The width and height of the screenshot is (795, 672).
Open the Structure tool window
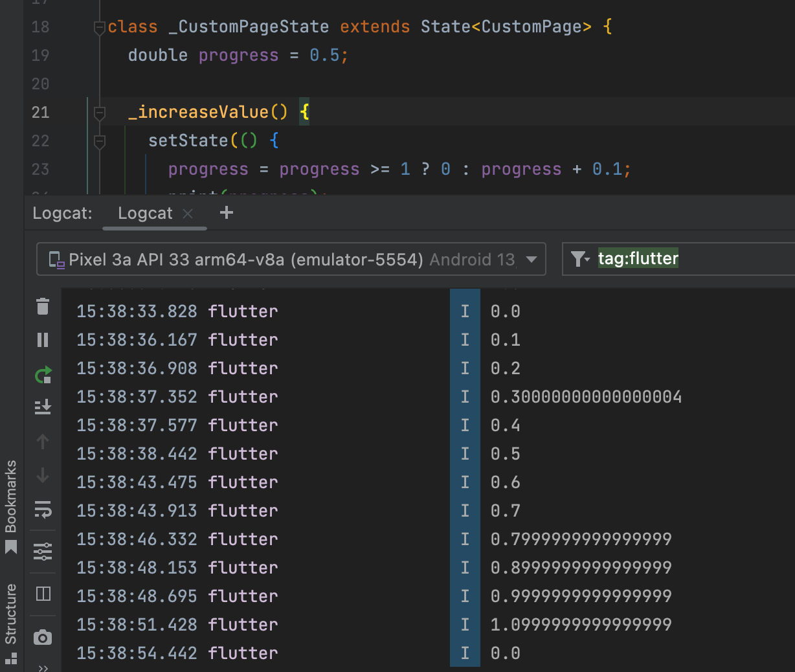pyautogui.click(x=11, y=623)
